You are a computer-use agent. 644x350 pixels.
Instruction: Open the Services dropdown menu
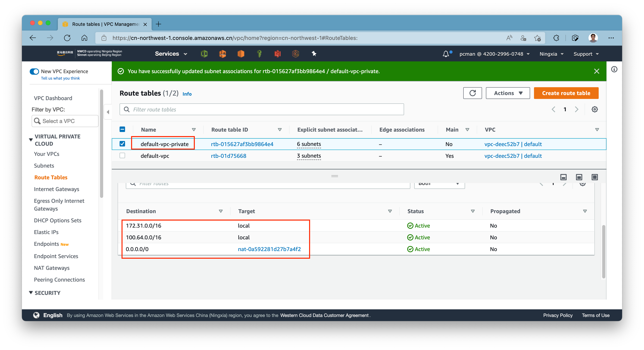171,54
